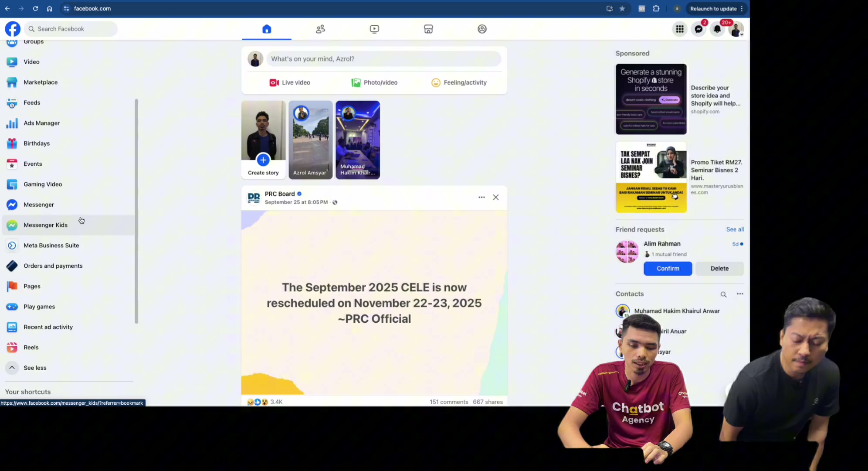Open the Friends tab icon
This screenshot has height=471, width=868.
click(x=321, y=29)
